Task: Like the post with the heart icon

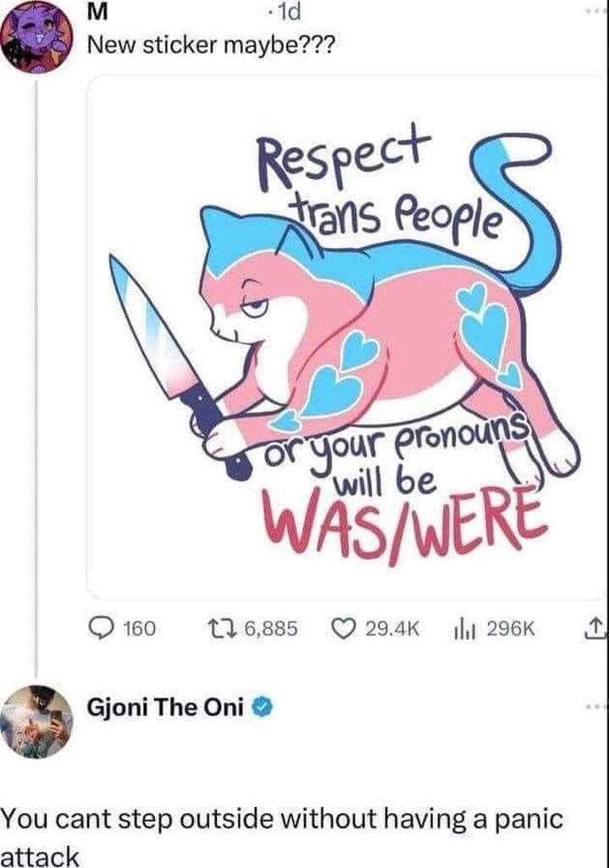Action: tap(343, 628)
